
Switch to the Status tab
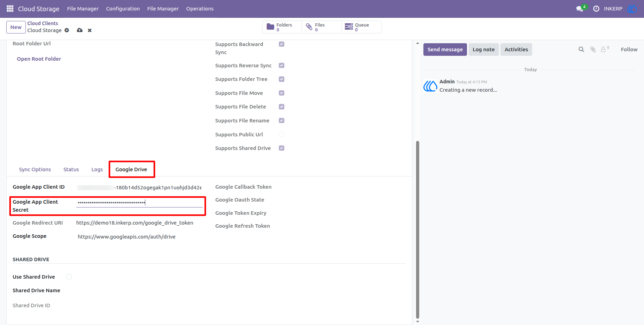click(71, 169)
